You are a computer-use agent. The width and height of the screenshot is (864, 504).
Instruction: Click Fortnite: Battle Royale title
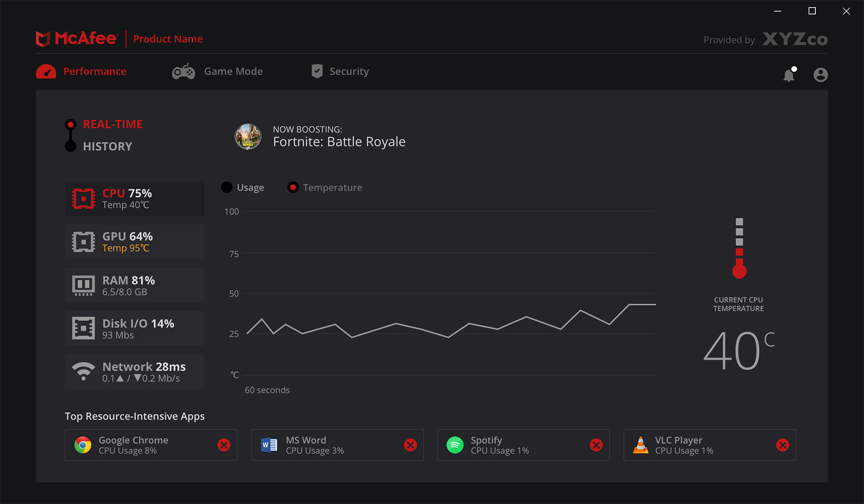pyautogui.click(x=339, y=142)
